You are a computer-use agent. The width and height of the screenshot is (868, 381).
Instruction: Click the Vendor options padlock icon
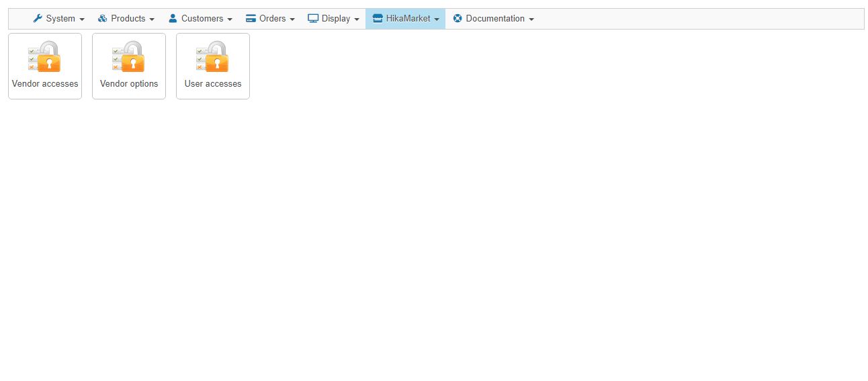tap(128, 56)
